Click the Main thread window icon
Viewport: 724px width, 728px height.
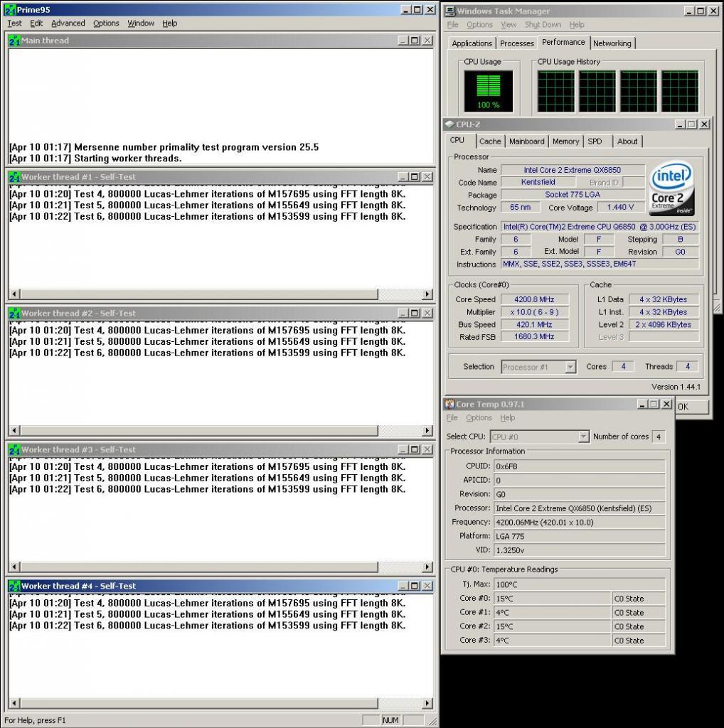[x=14, y=41]
